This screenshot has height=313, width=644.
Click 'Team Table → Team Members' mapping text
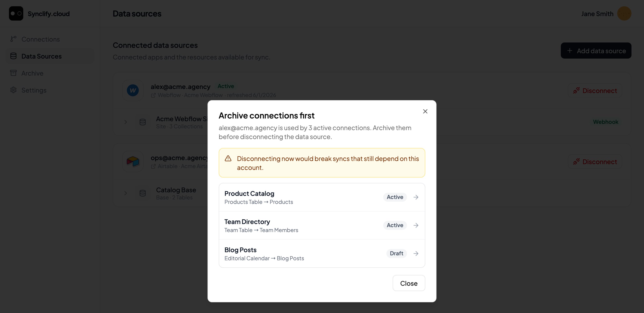pos(261,230)
